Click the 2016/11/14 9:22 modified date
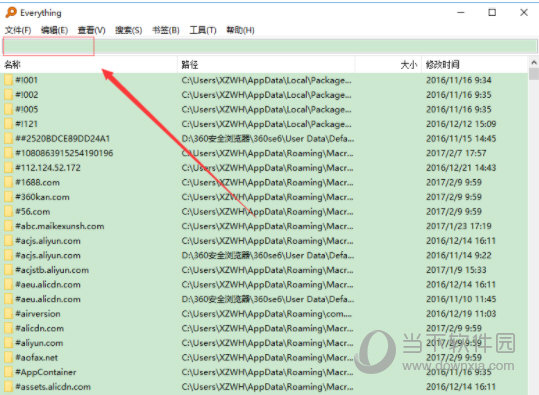The width and height of the screenshot is (539, 395). 459,255
